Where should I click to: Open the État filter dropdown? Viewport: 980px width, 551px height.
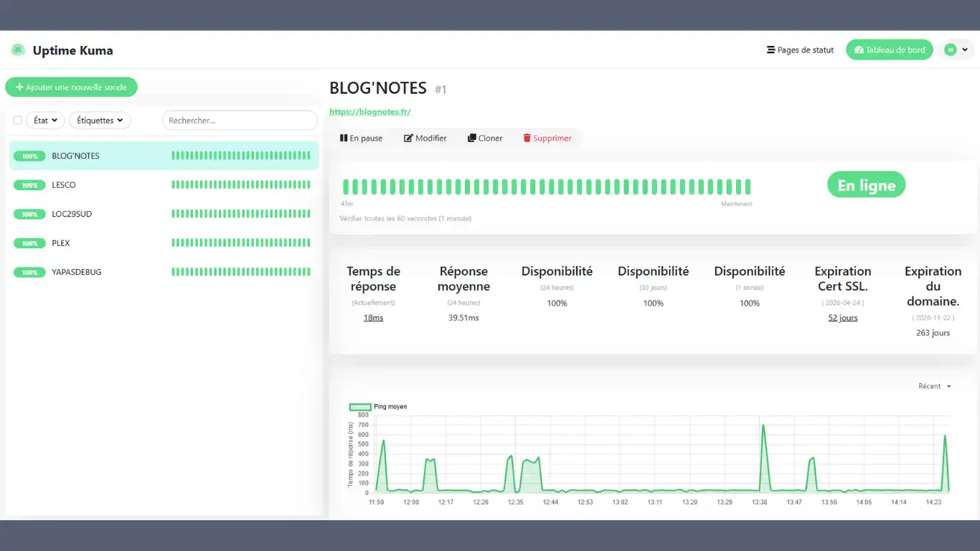pyautogui.click(x=44, y=120)
